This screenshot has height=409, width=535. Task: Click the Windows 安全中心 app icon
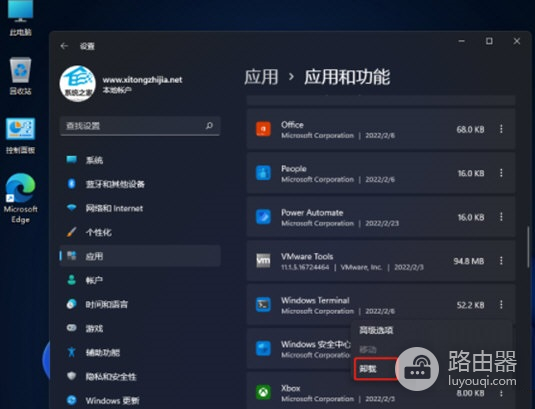(x=263, y=349)
